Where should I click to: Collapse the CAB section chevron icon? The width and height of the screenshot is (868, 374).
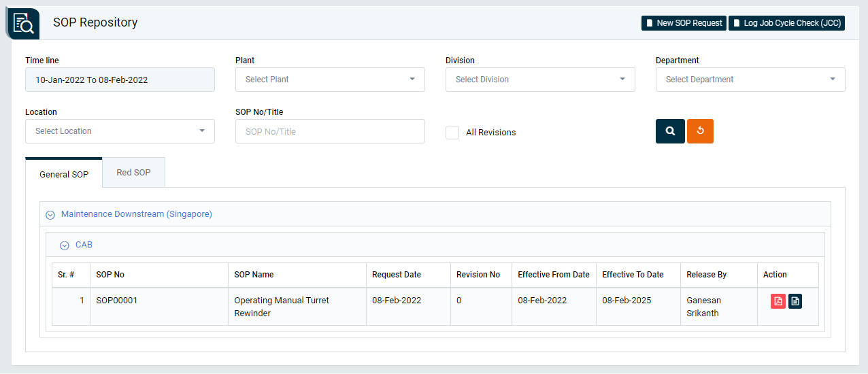[x=65, y=245]
